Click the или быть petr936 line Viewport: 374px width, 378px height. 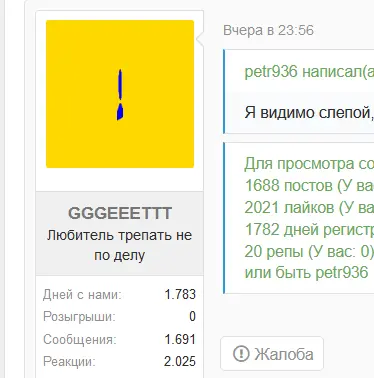[306, 273]
